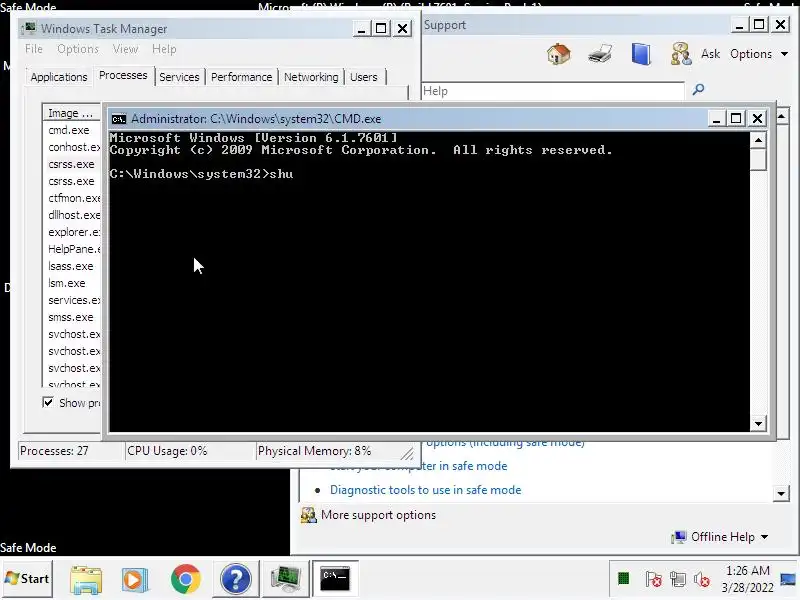Click CMD scrollbar up arrow
Viewport: 800px width, 600px height.
click(758, 140)
